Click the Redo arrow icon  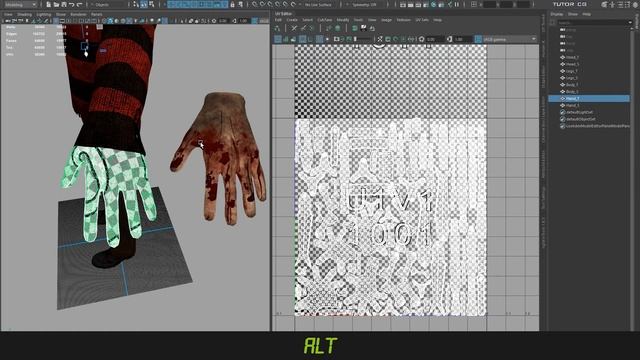pos(80,4)
